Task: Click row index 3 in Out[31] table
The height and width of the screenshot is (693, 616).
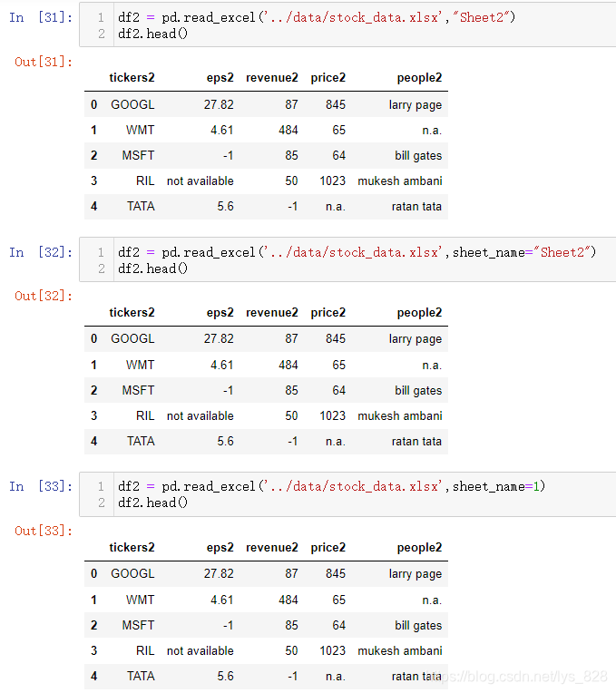Action: pyautogui.click(x=93, y=181)
